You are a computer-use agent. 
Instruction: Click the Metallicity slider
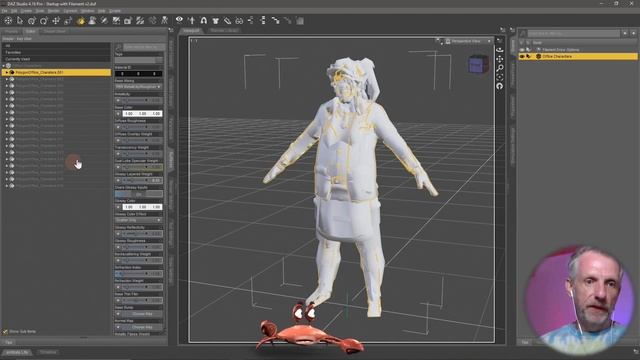click(x=142, y=100)
